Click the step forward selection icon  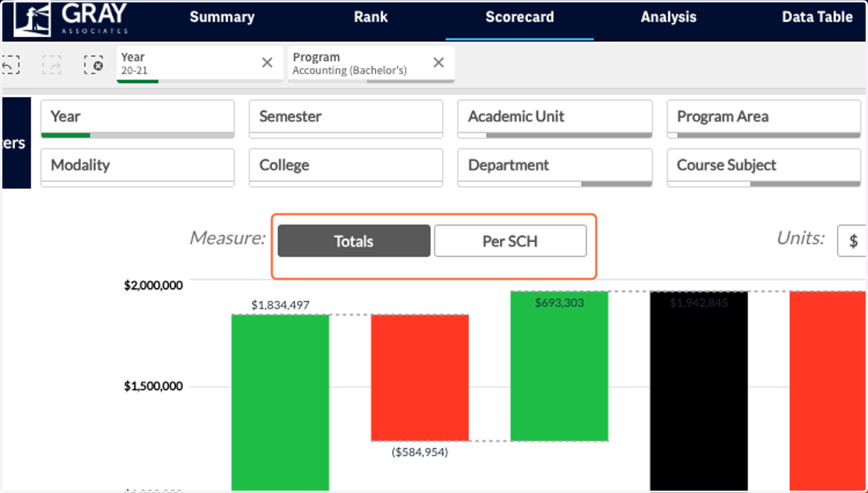(52, 64)
